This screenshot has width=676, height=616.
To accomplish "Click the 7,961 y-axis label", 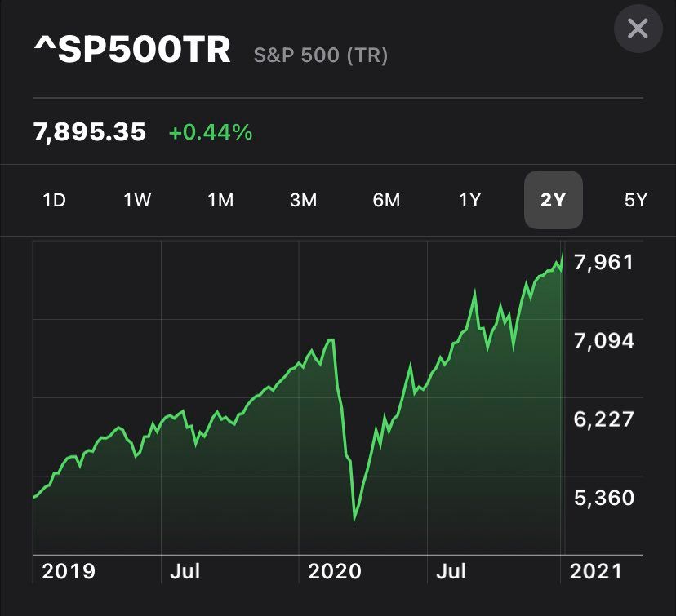I will (604, 263).
